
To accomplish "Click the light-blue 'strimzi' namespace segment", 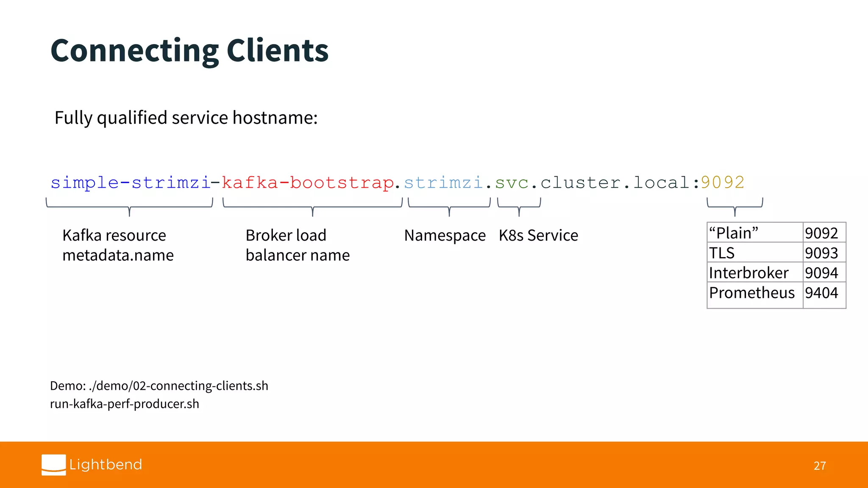I will (443, 183).
